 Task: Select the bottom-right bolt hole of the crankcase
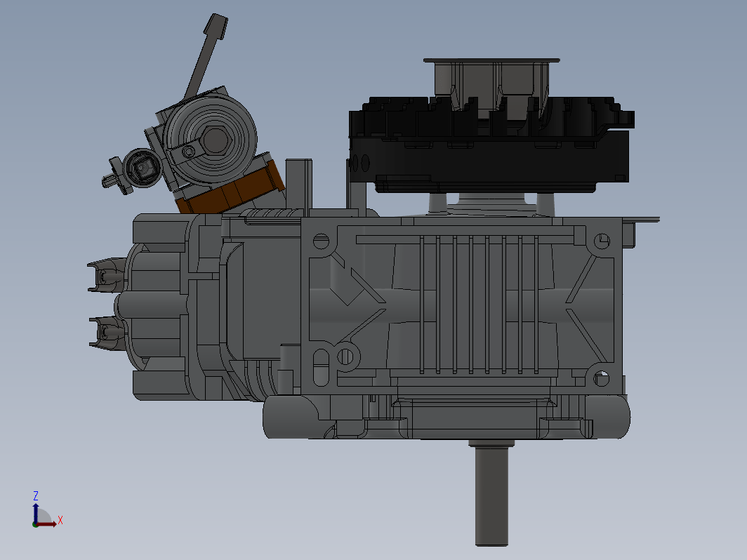(x=601, y=378)
